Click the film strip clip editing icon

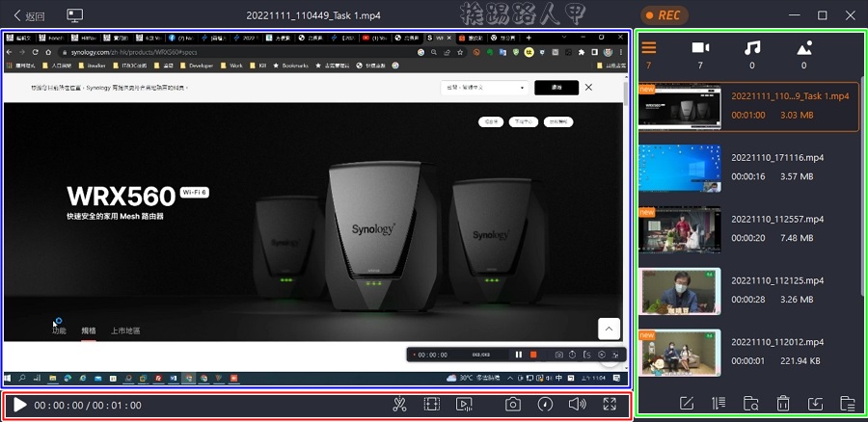432,405
